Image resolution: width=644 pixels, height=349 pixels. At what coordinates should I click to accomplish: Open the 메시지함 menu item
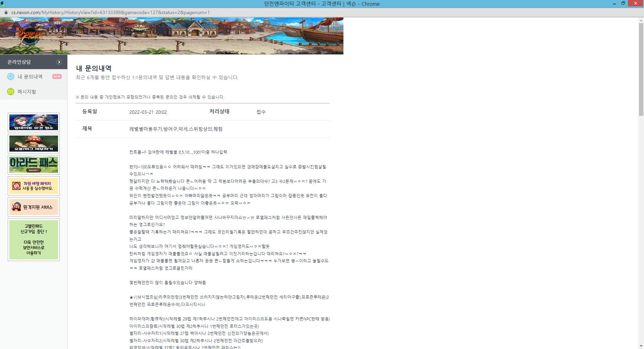27,92
